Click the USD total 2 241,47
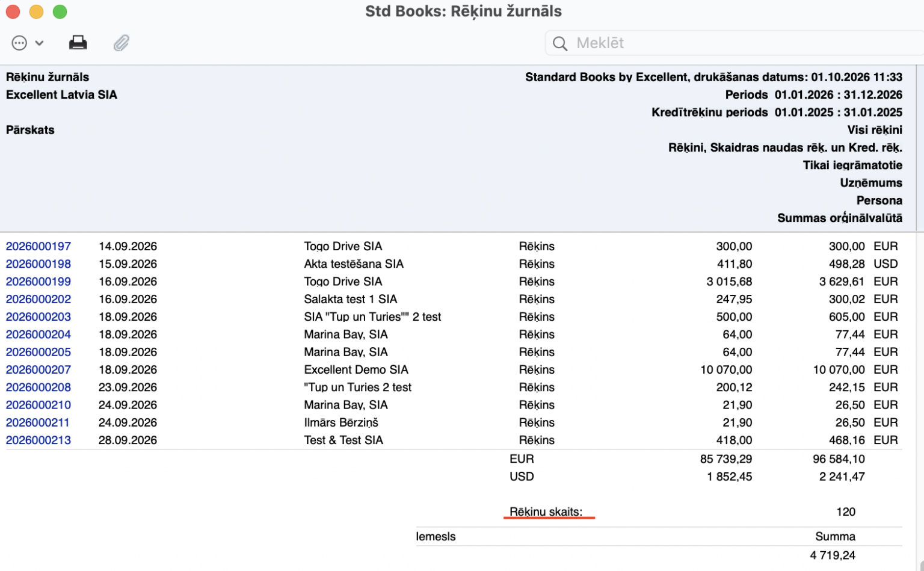Screen dimensions: 924x571 (x=842, y=477)
